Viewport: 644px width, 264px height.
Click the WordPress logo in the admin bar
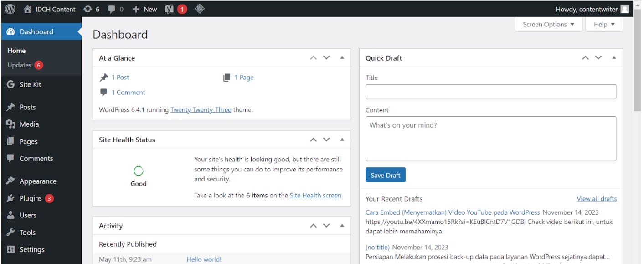pyautogui.click(x=10, y=8)
